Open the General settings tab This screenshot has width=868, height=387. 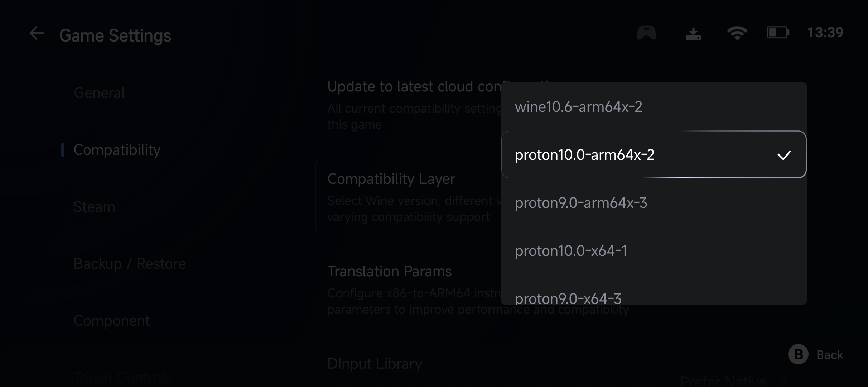pyautogui.click(x=99, y=93)
